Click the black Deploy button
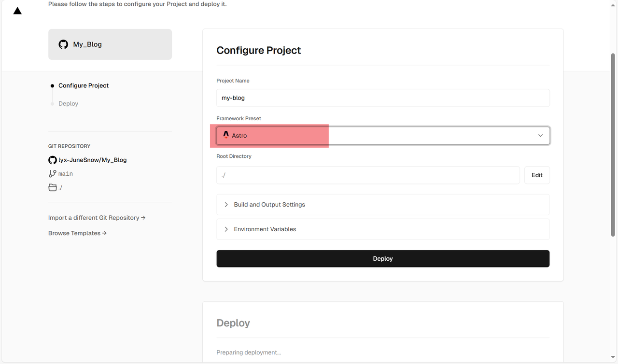Image resolution: width=618 pixels, height=364 pixels. coord(383,259)
